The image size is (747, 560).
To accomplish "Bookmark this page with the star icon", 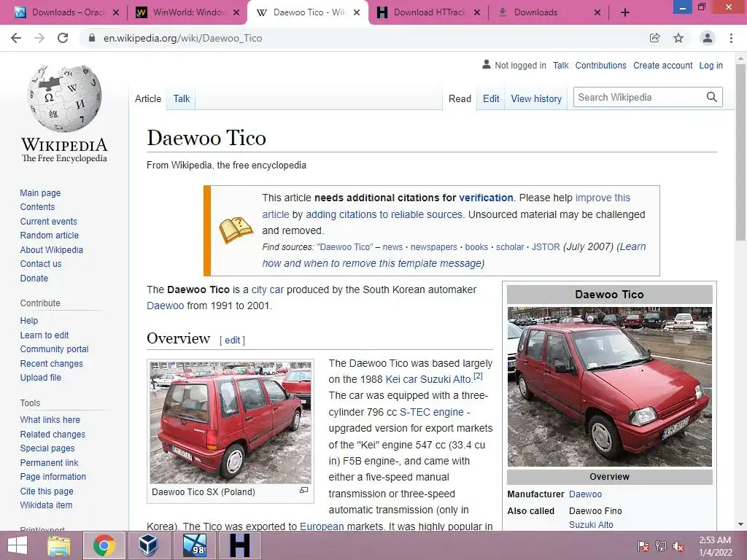I will (x=678, y=38).
